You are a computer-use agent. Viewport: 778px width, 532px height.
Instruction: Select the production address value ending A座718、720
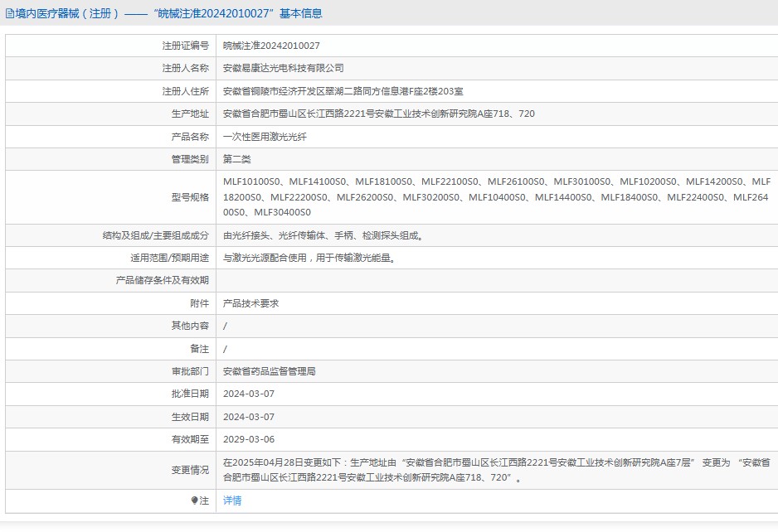(x=378, y=114)
